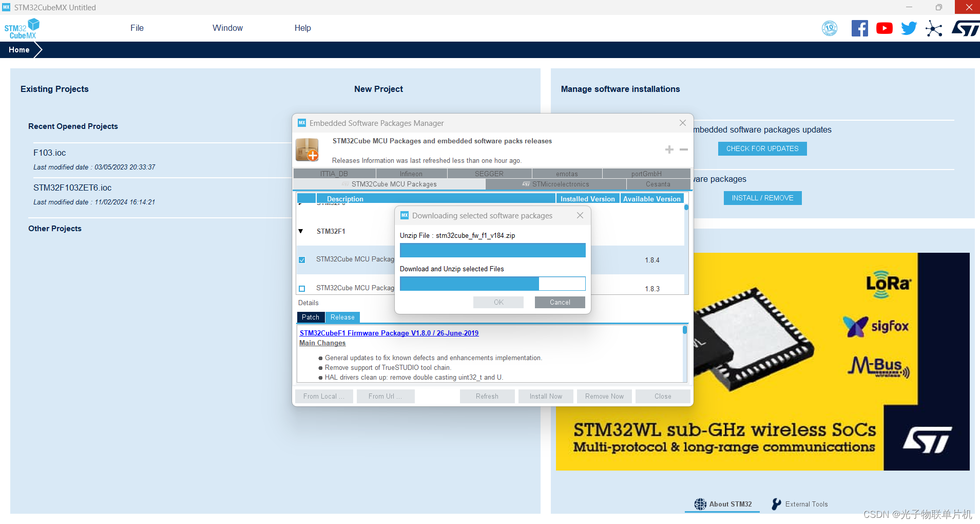Click the package box icon in Packages Manager
Viewport: 980px width, 524px height.
click(307, 149)
